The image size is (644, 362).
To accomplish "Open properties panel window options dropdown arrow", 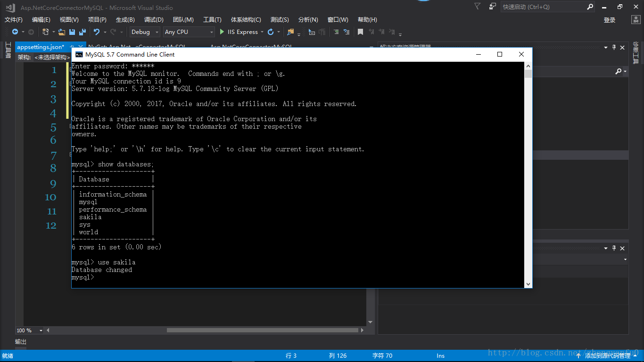I will [606, 248].
